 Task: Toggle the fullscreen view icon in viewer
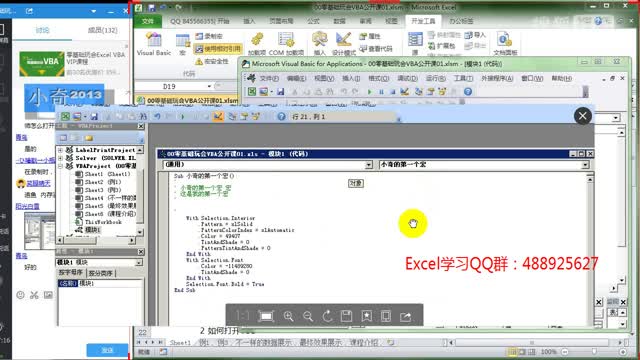tap(266, 316)
